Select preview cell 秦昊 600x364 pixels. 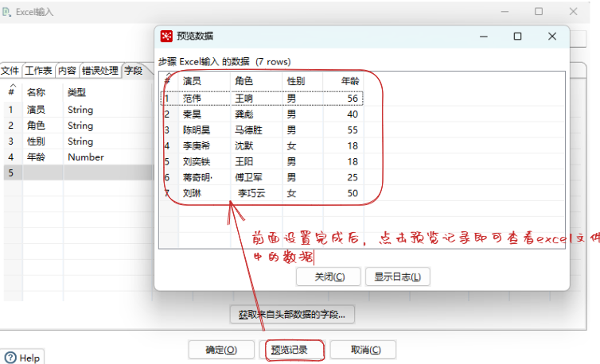point(192,114)
